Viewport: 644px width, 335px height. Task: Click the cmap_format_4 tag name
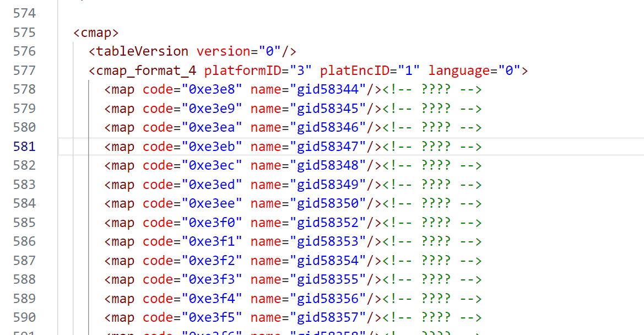pos(146,71)
